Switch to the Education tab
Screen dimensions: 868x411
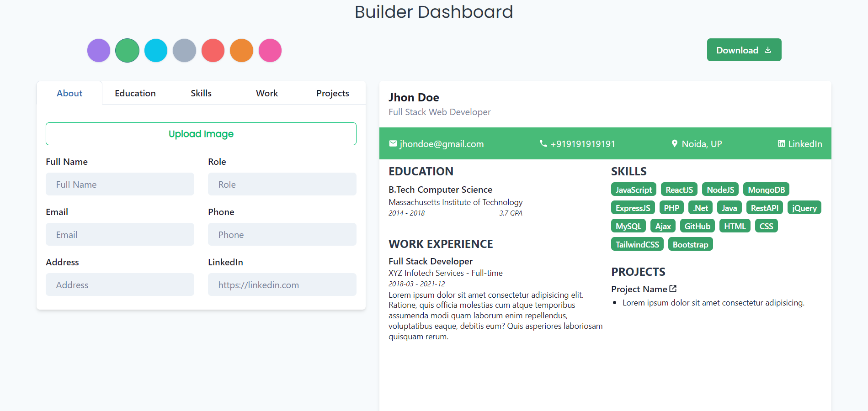(x=135, y=93)
